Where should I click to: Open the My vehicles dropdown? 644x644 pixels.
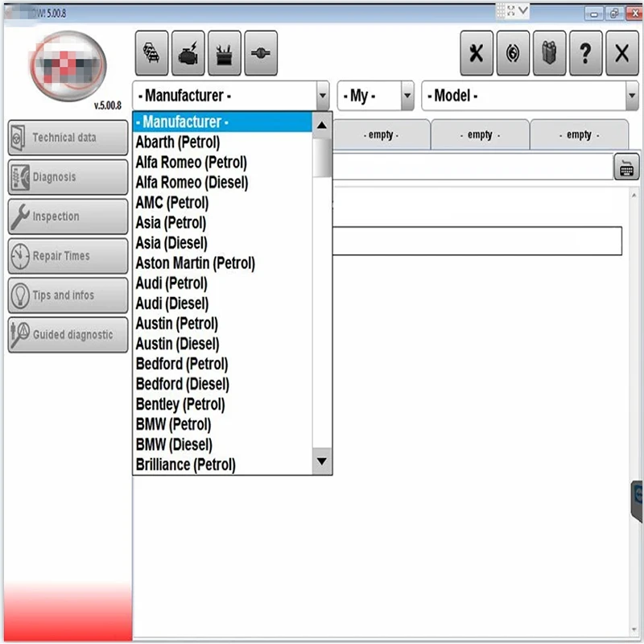[x=406, y=96]
